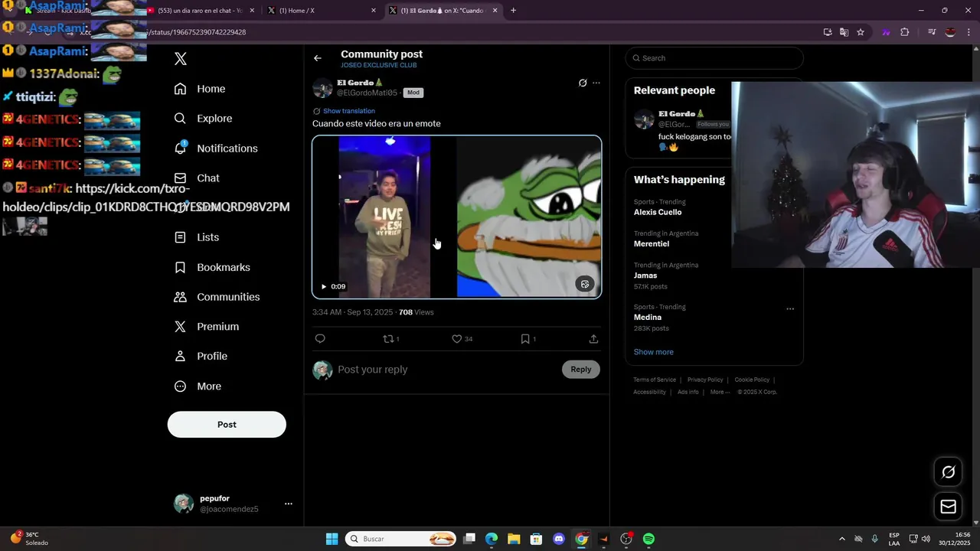This screenshot has height=551, width=980.
Task: Open the Chrome extensions puzzle icon
Action: 905,32
